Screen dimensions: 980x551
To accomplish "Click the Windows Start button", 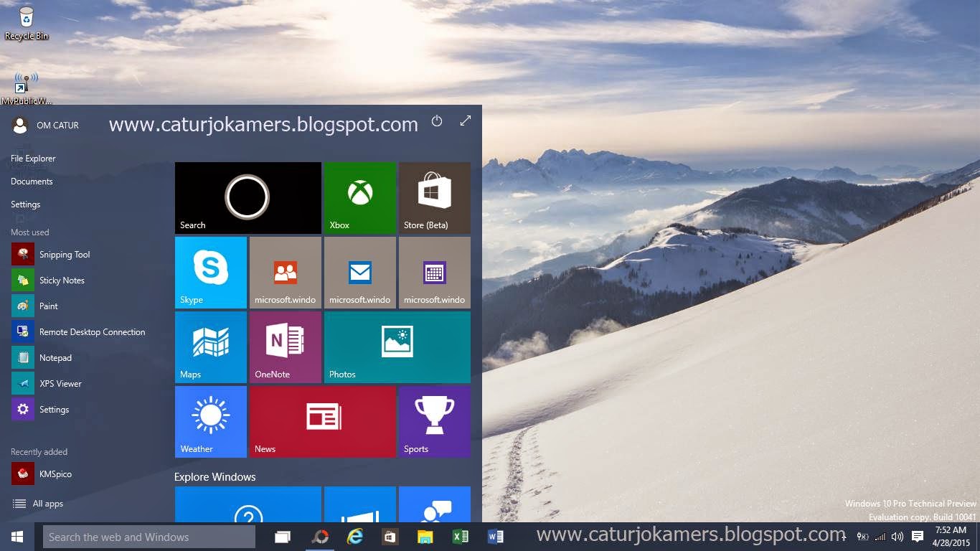I will click(x=17, y=537).
